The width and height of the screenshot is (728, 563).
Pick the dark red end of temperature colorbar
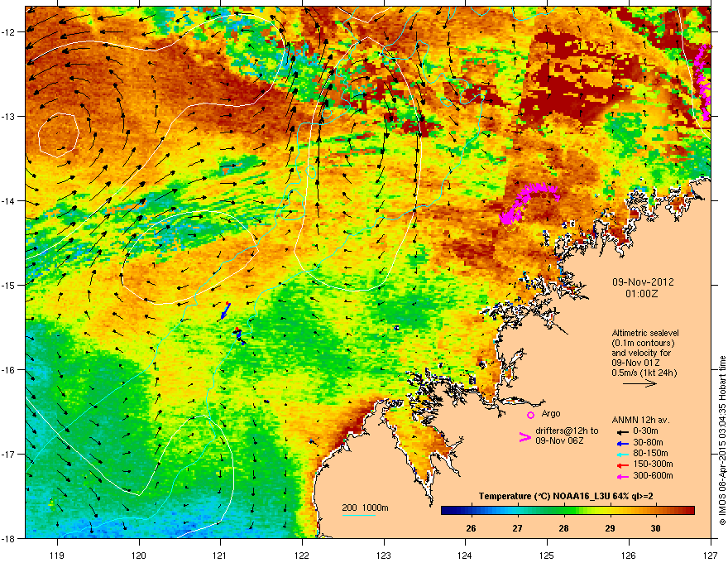click(x=689, y=511)
